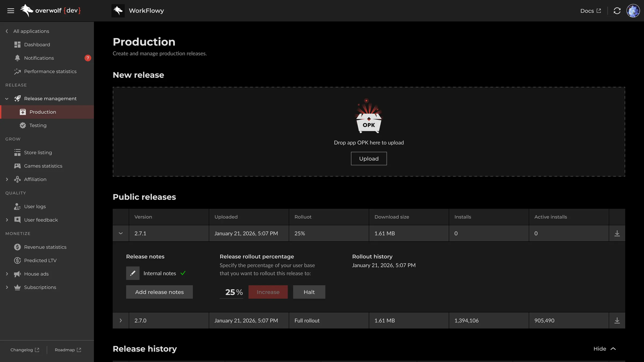This screenshot has height=362, width=644.
Task: Open the user profile avatar
Action: pos(633,11)
